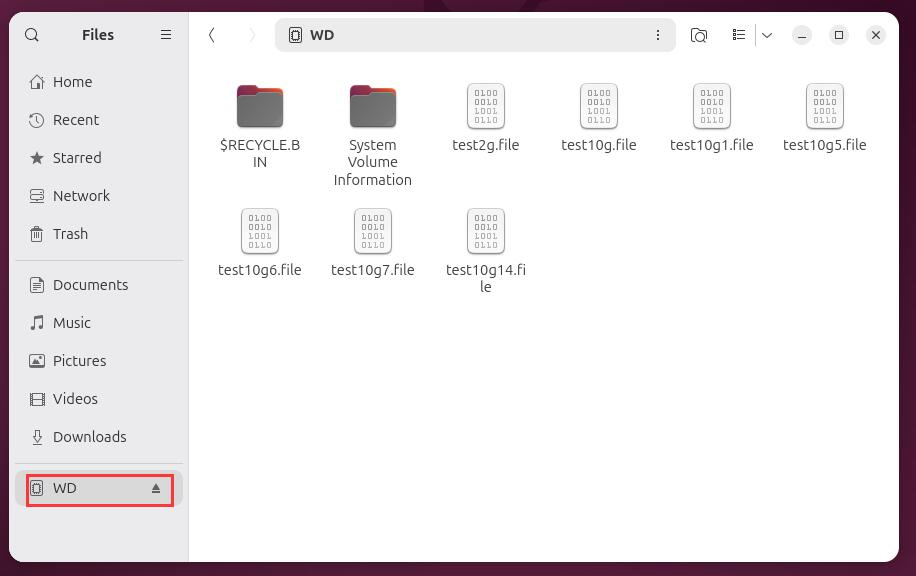Open the Trash location
This screenshot has height=576, width=916.
(70, 234)
